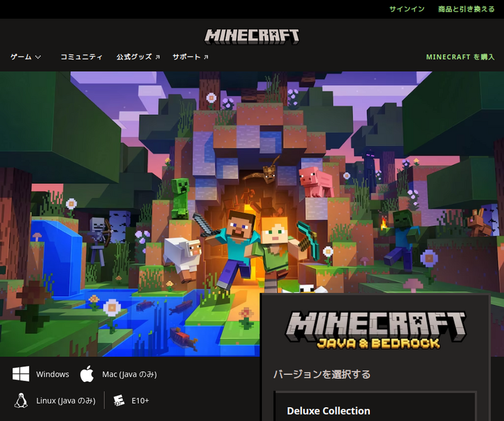Click the MINECRAFT を購入 button
The height and width of the screenshot is (421, 504).
[x=461, y=57]
